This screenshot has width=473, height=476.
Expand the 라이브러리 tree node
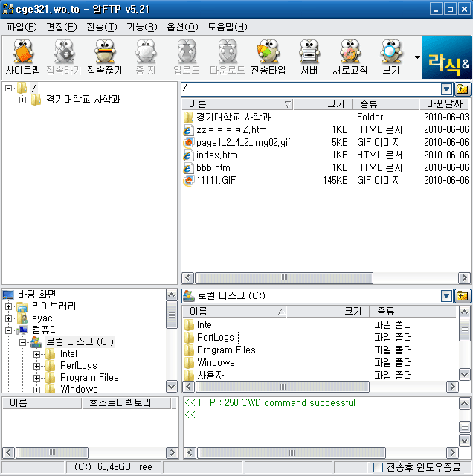pos(8,306)
